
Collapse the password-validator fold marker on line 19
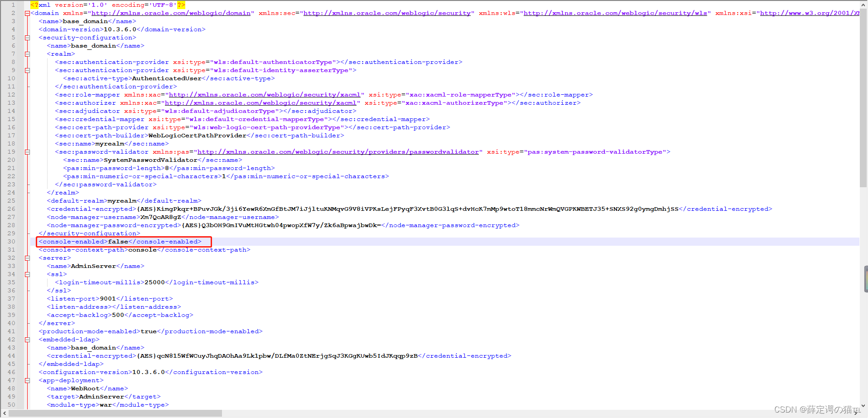point(27,152)
